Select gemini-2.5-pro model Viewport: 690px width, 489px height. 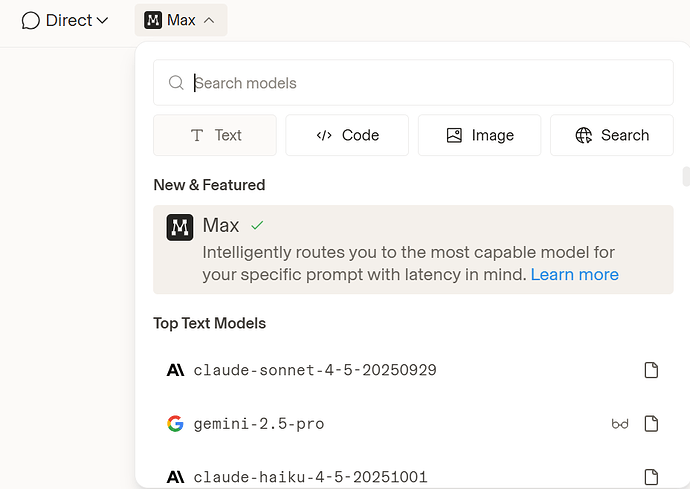(413, 424)
